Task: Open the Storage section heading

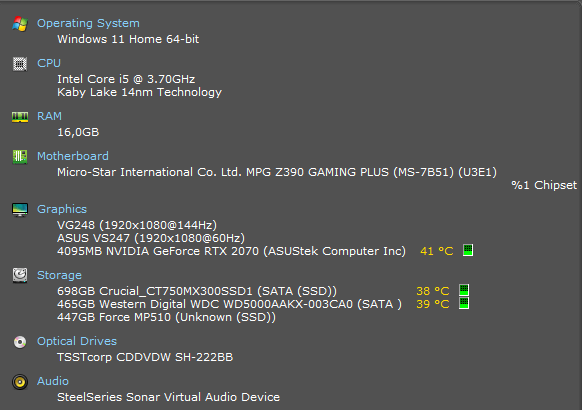Action: [59, 275]
